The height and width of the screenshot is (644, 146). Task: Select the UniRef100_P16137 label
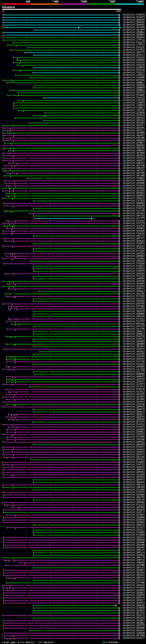tap(134, 72)
